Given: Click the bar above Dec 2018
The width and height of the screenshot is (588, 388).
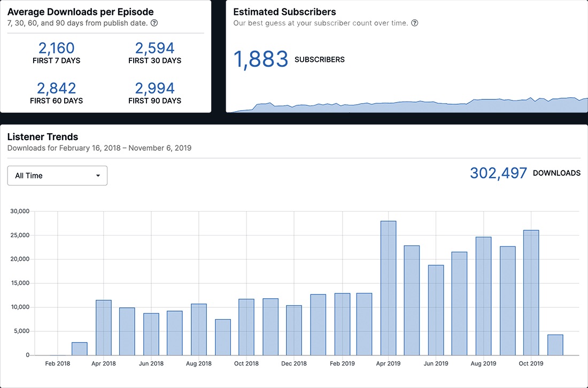Looking at the screenshot, I should pyautogui.click(x=294, y=330).
